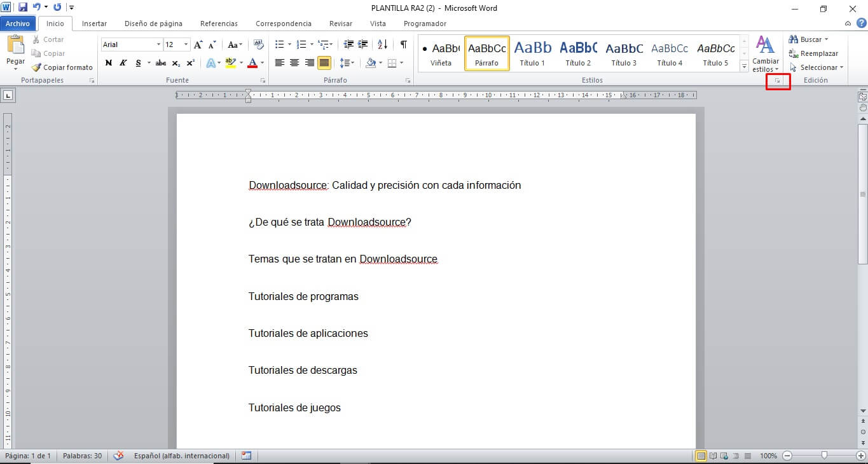Click the zoom slider handle
This screenshot has width=868, height=464.
824,456
